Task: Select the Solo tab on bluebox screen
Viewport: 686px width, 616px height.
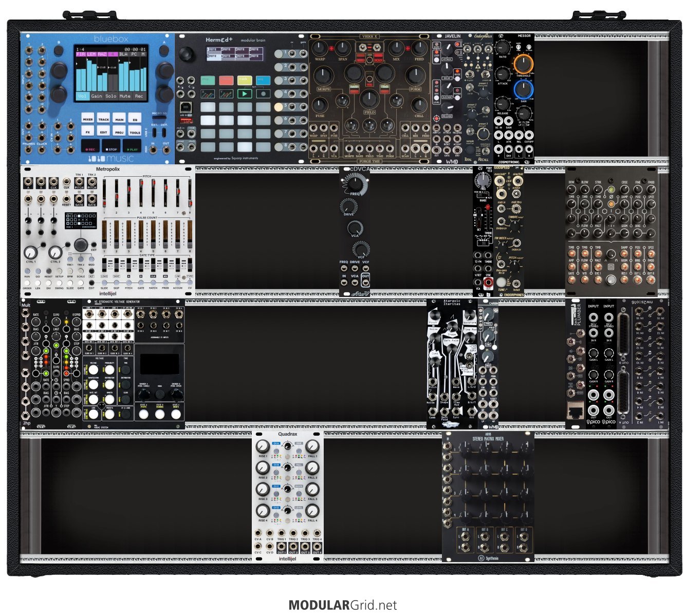Action: pyautogui.click(x=111, y=96)
